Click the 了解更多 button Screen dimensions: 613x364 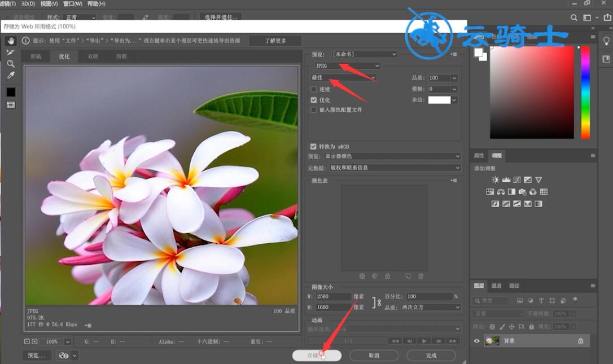(275, 41)
